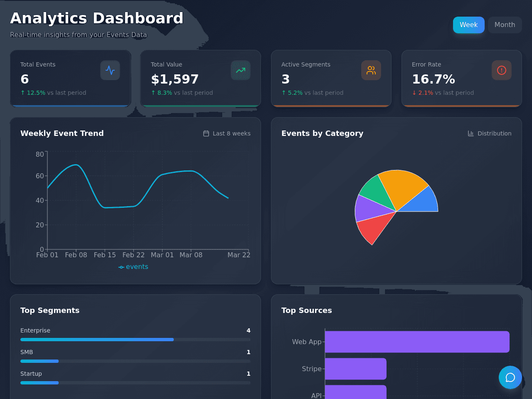
Task: Open the chat bubble floating button
Action: tap(510, 377)
